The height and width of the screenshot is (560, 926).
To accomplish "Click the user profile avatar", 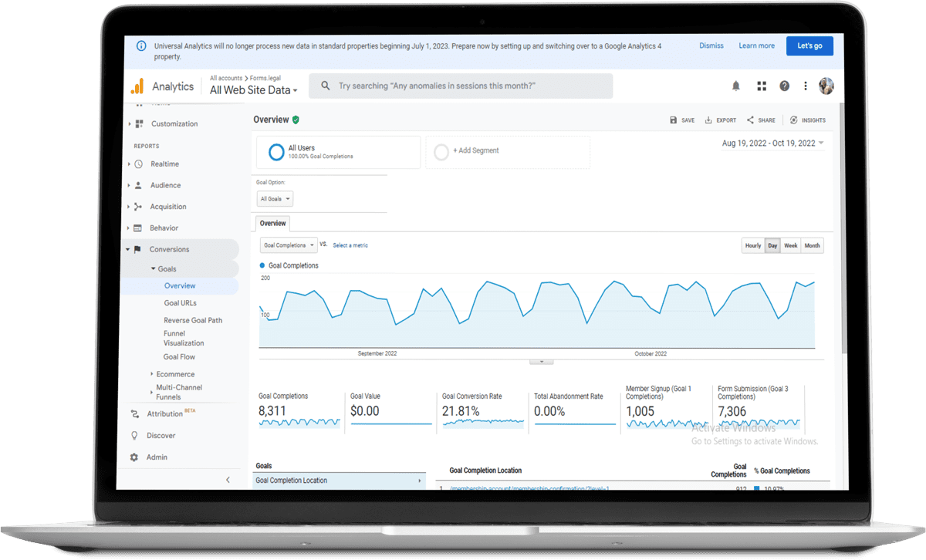I will (826, 86).
